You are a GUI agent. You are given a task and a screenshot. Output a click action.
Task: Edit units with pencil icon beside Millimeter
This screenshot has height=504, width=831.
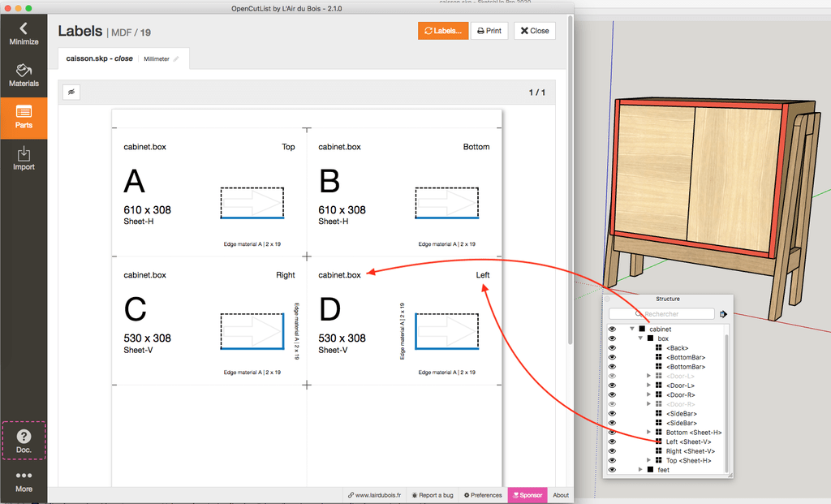point(176,58)
